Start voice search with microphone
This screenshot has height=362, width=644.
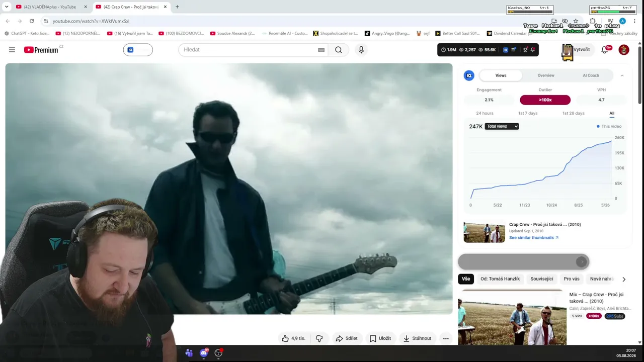click(x=361, y=50)
